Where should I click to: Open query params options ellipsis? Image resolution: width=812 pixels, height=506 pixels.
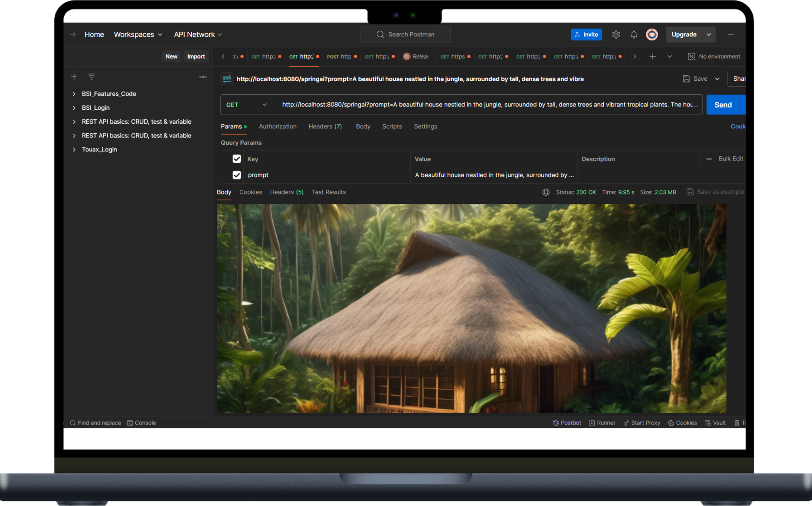[x=709, y=159]
